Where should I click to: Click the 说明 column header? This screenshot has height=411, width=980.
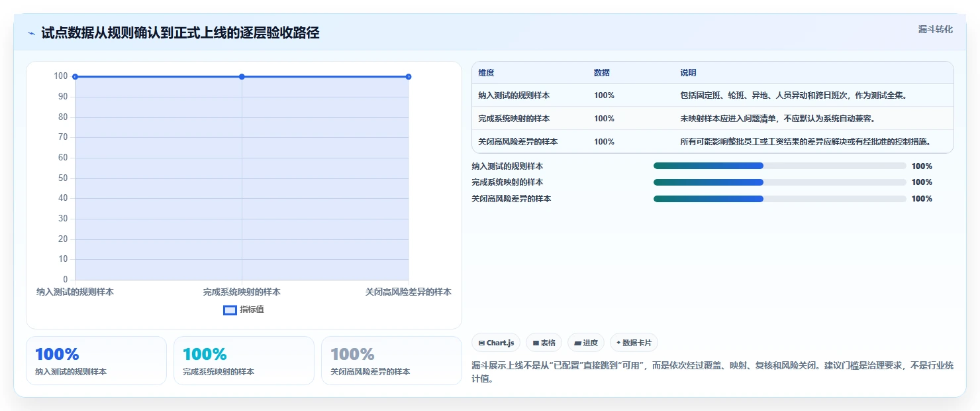pos(688,73)
